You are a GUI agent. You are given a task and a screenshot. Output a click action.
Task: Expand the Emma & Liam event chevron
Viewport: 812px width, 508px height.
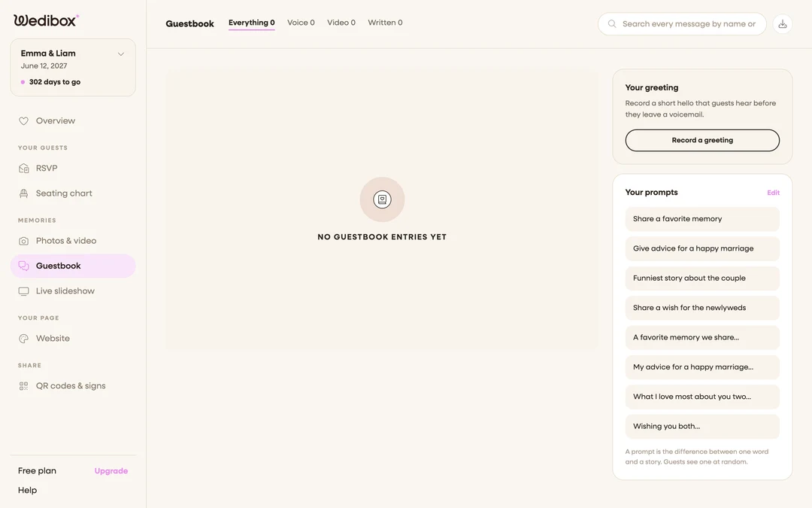coord(120,54)
